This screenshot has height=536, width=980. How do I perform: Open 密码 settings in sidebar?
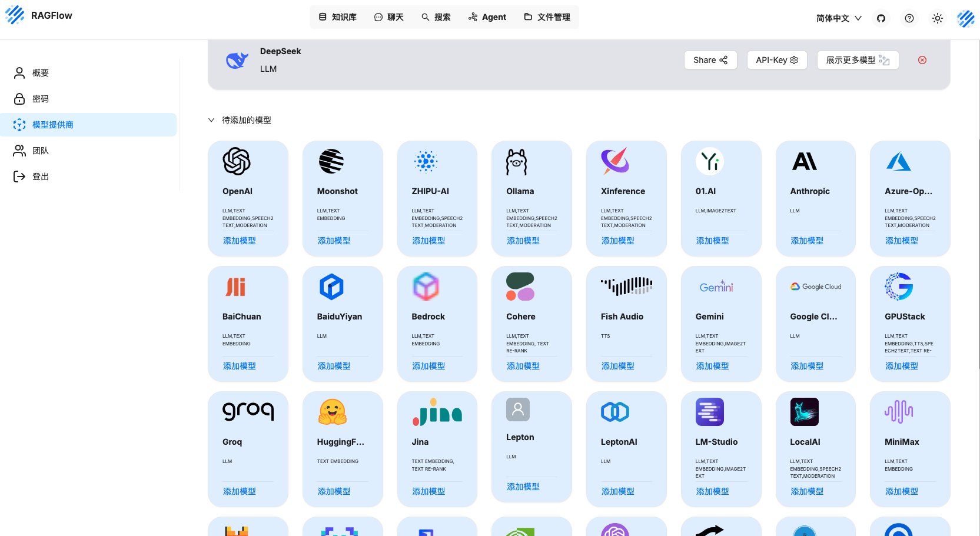[88, 99]
